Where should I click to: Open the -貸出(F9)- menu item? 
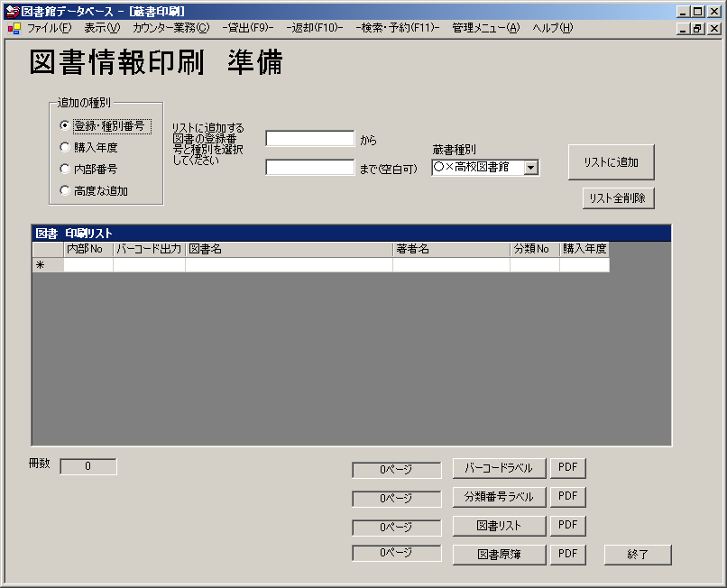pyautogui.click(x=248, y=28)
